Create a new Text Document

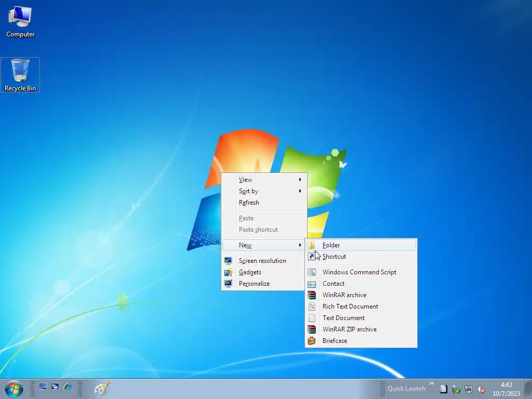point(361,318)
